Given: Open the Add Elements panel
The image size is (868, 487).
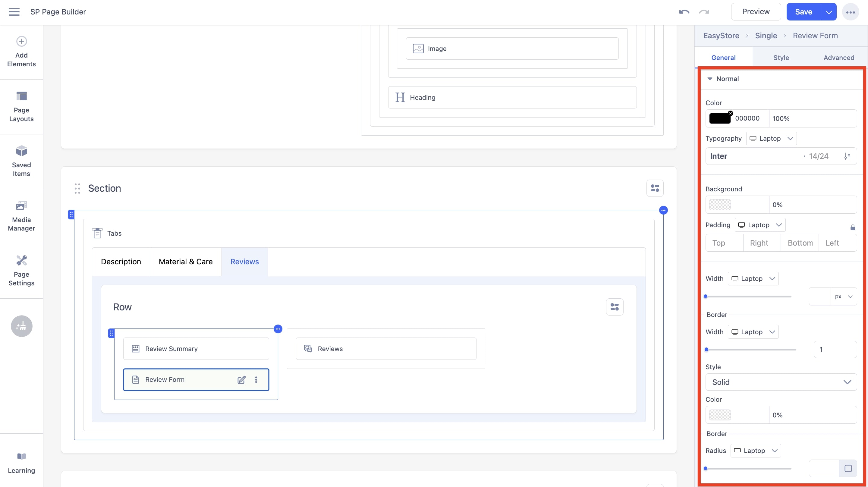Looking at the screenshot, I should [21, 52].
